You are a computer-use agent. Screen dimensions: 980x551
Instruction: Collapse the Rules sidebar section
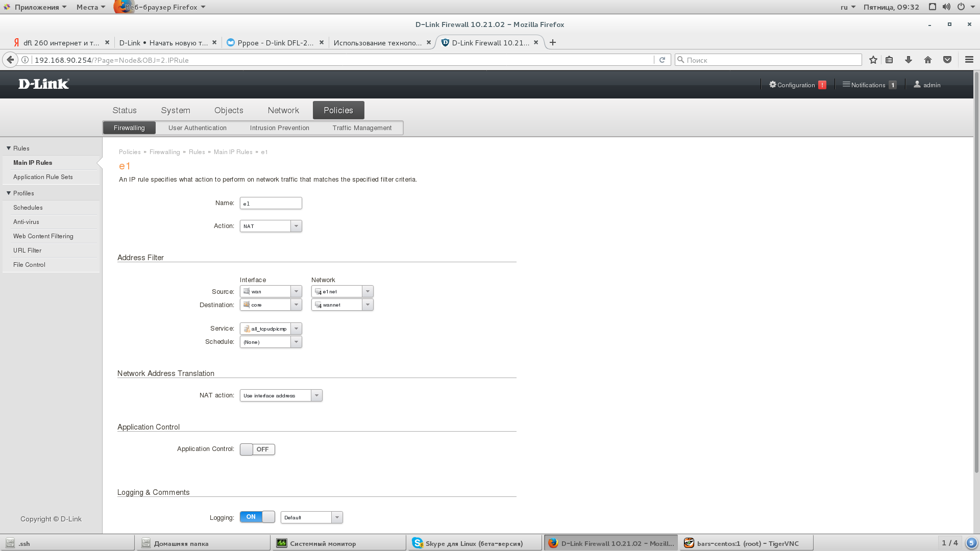click(x=9, y=148)
